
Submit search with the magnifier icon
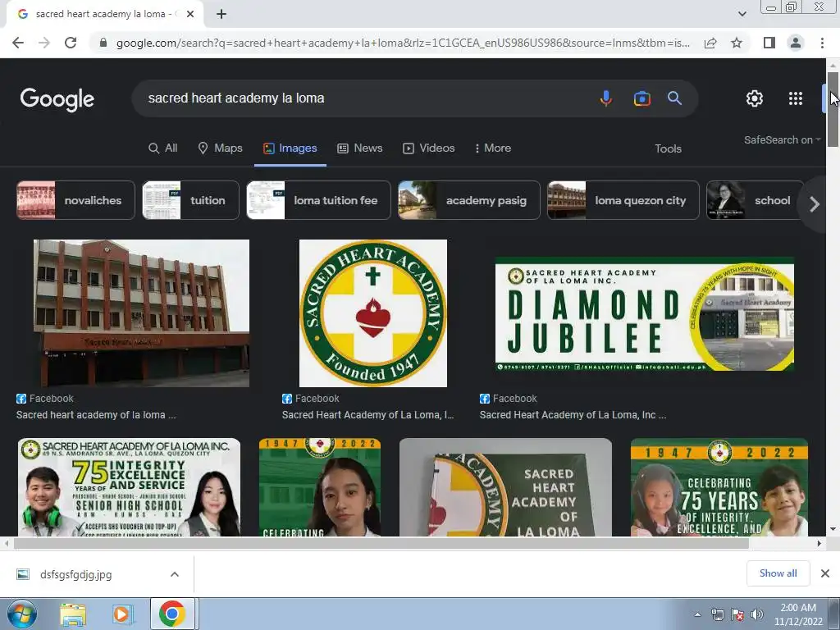coord(674,98)
